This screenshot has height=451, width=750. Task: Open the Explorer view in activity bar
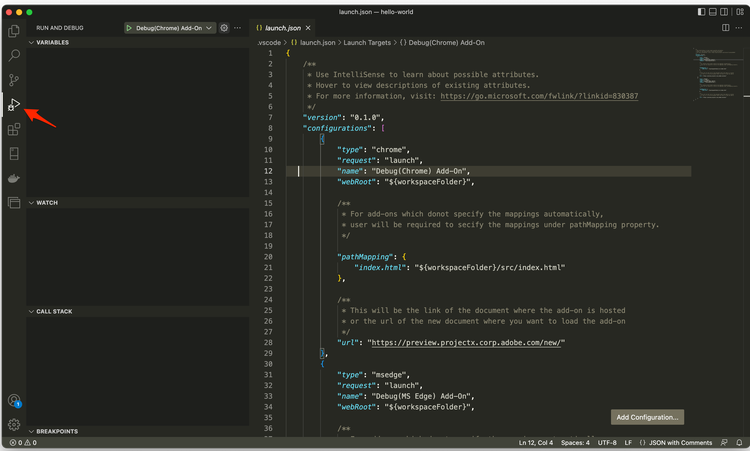point(14,31)
